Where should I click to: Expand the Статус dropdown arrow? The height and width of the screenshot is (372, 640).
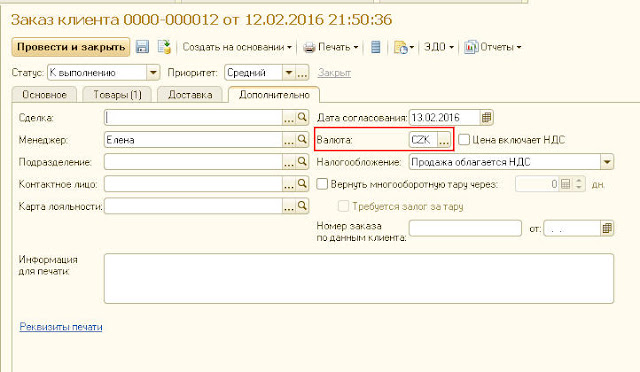click(x=153, y=73)
